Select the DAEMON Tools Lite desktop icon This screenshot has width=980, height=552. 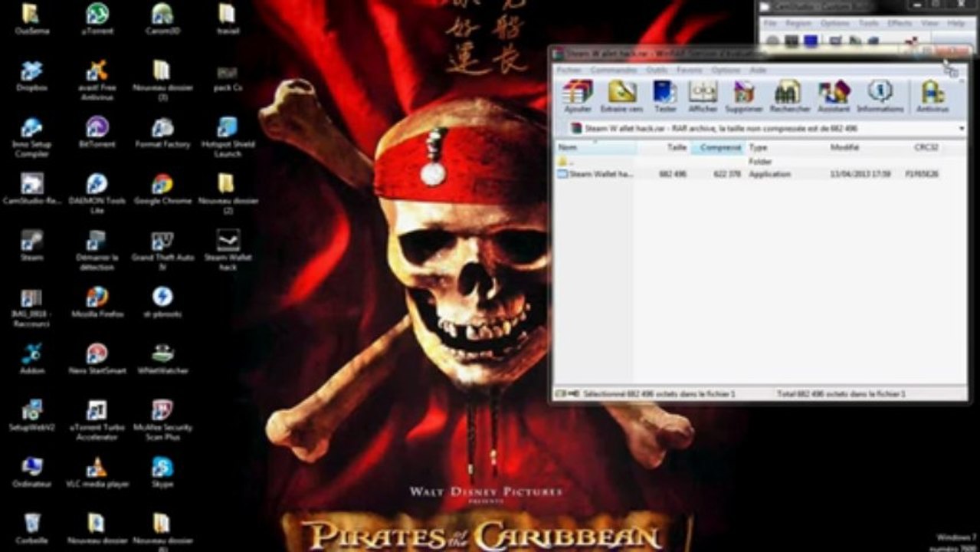(97, 194)
